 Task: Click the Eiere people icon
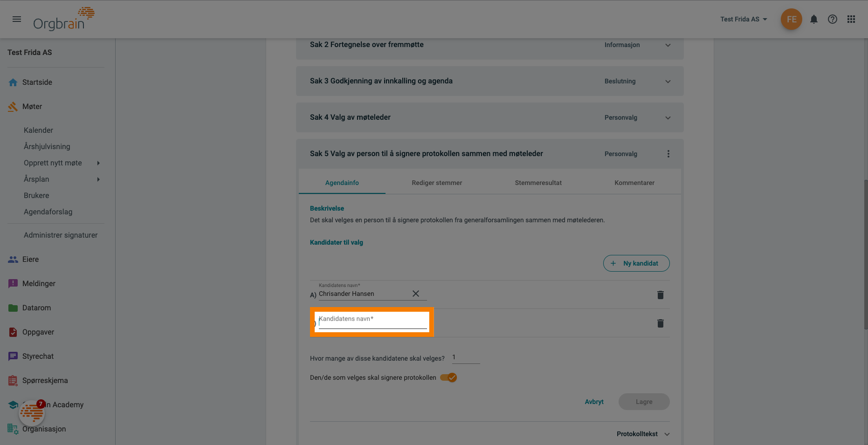pos(13,260)
